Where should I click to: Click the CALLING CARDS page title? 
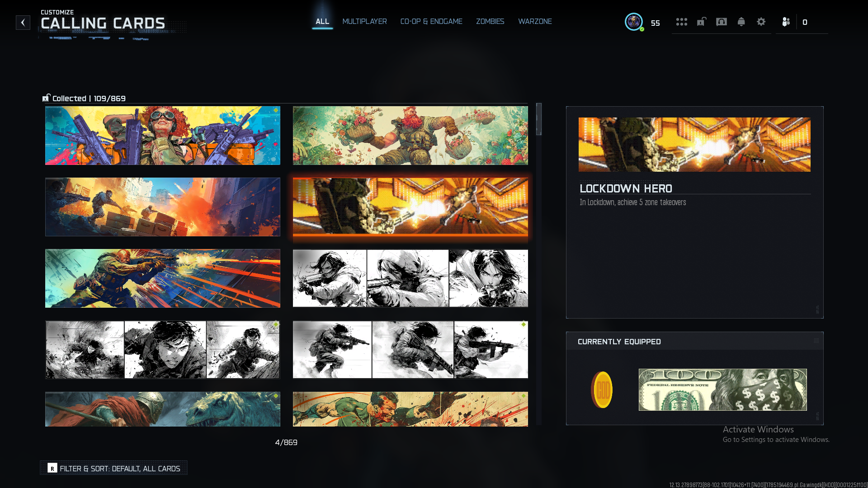click(x=103, y=23)
